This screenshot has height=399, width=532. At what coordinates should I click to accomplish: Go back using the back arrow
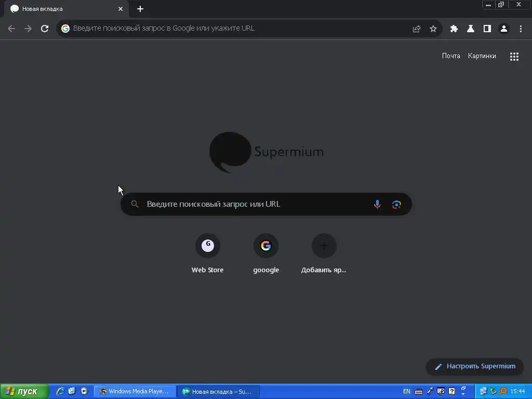(x=11, y=29)
